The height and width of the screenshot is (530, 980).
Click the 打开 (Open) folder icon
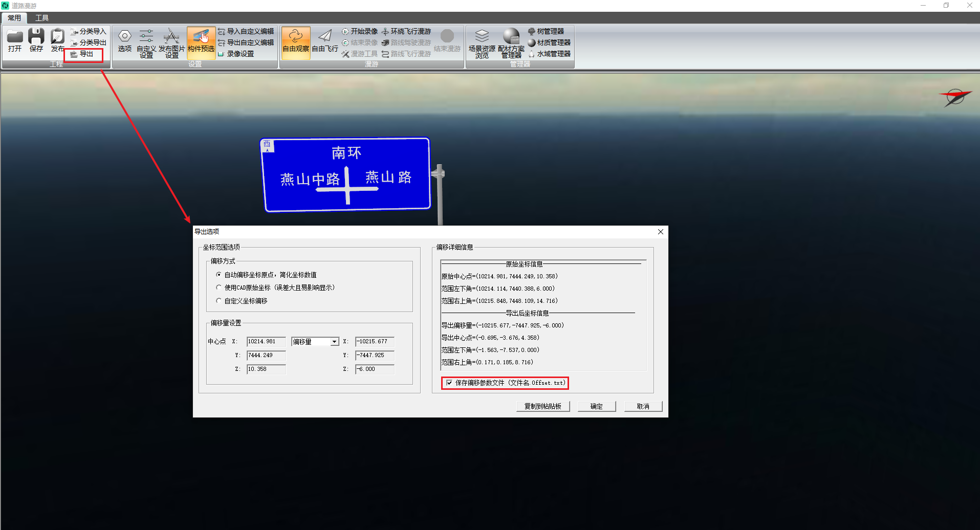point(15,37)
